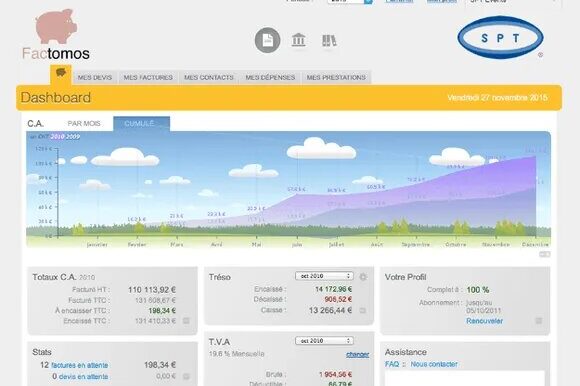Switch to the PAR MOIS chart tab

(84, 123)
